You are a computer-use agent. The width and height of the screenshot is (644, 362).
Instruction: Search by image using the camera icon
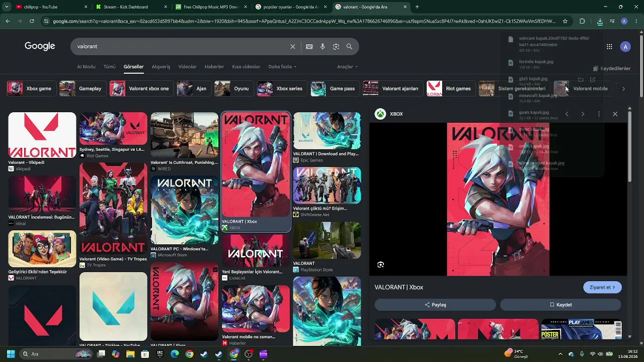click(x=336, y=46)
